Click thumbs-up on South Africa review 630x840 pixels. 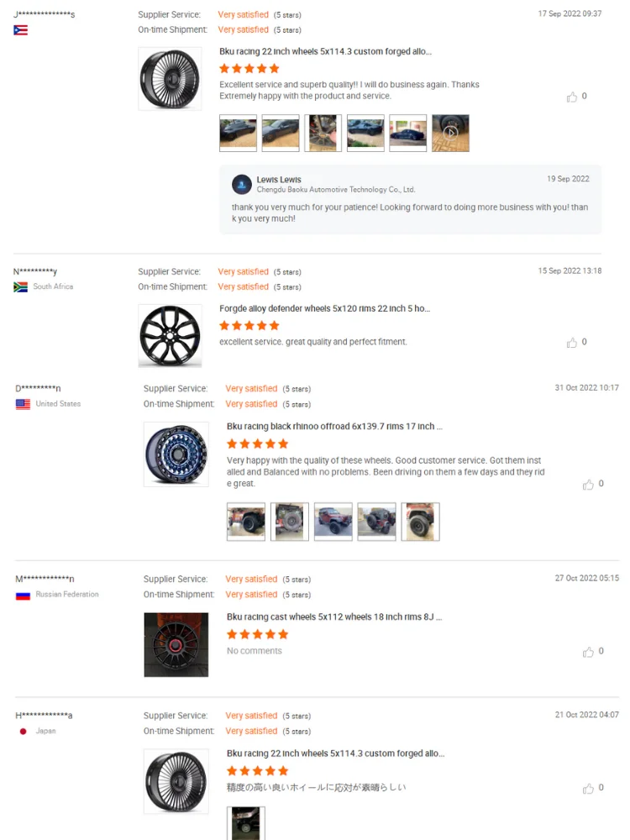pyautogui.click(x=571, y=343)
